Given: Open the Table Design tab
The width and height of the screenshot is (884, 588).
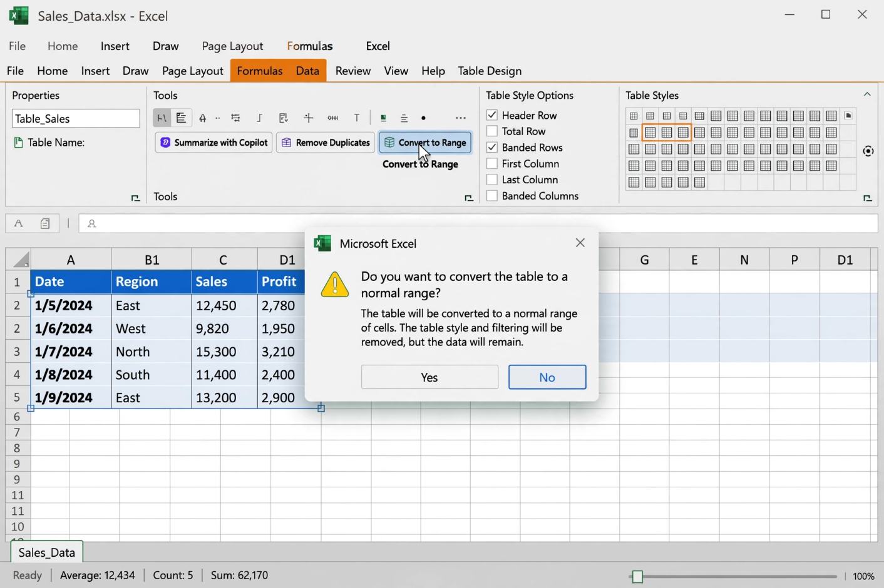Looking at the screenshot, I should pyautogui.click(x=490, y=71).
